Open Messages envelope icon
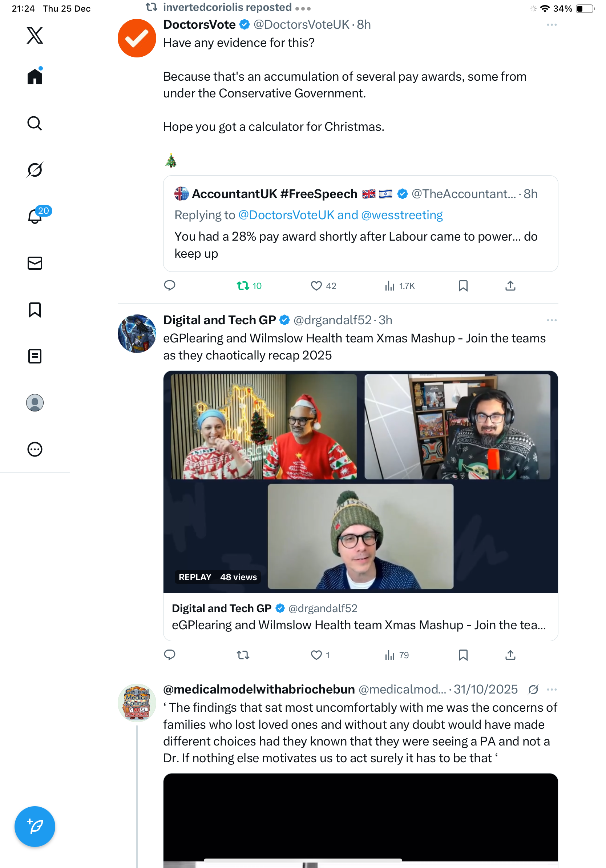The height and width of the screenshot is (868, 606). 35,263
